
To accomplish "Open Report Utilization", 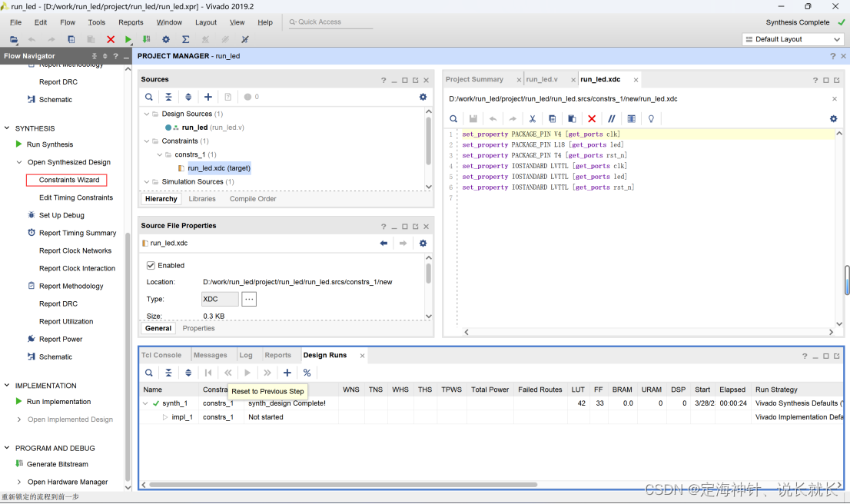I will pos(66,321).
